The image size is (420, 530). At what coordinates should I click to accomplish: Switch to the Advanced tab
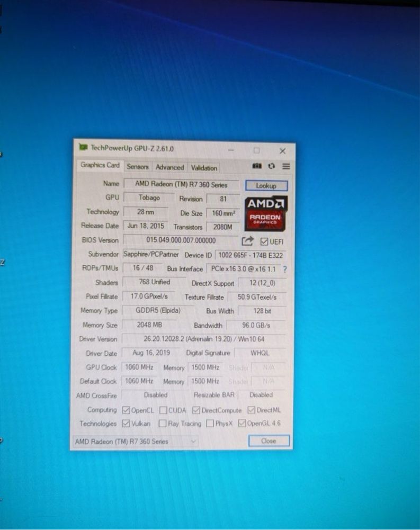(170, 167)
